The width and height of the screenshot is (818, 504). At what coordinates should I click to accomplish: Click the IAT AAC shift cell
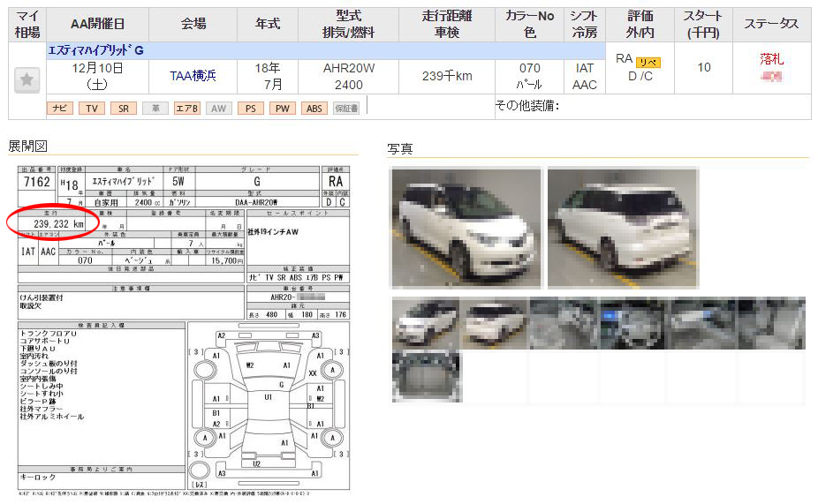[584, 76]
